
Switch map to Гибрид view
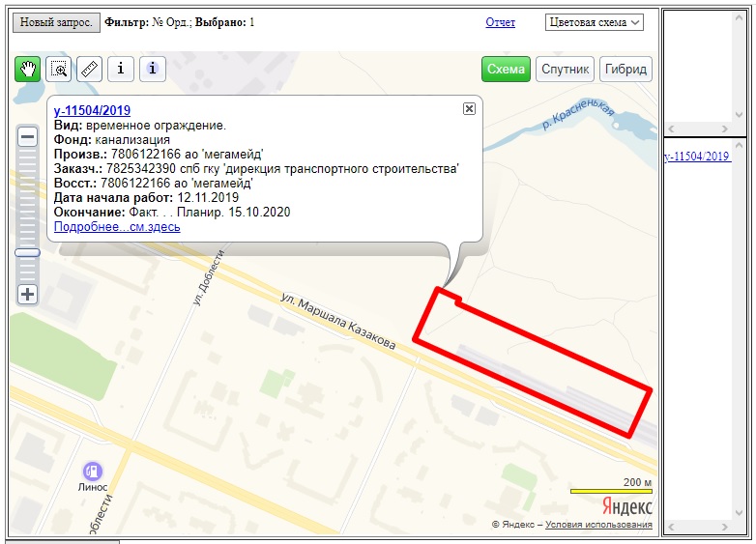point(625,70)
